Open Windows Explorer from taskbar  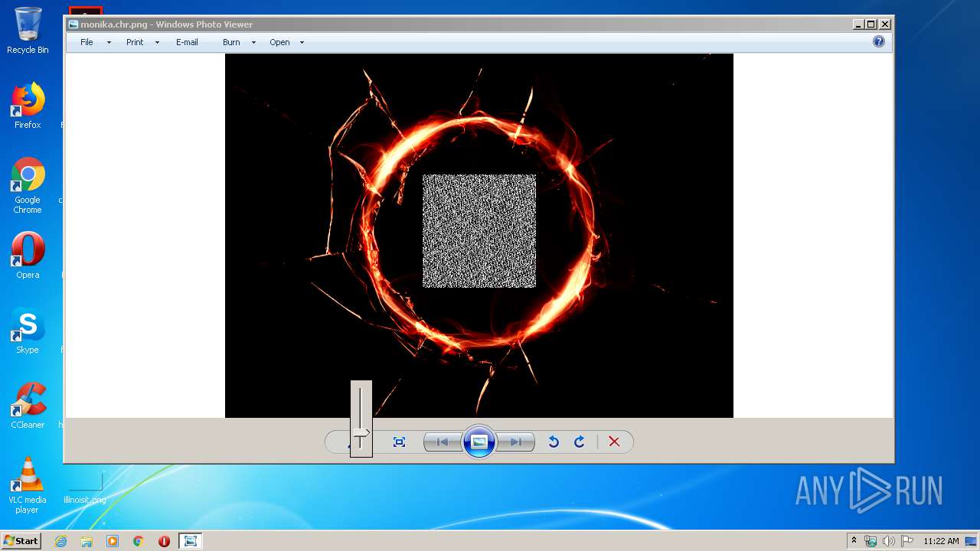(87, 541)
